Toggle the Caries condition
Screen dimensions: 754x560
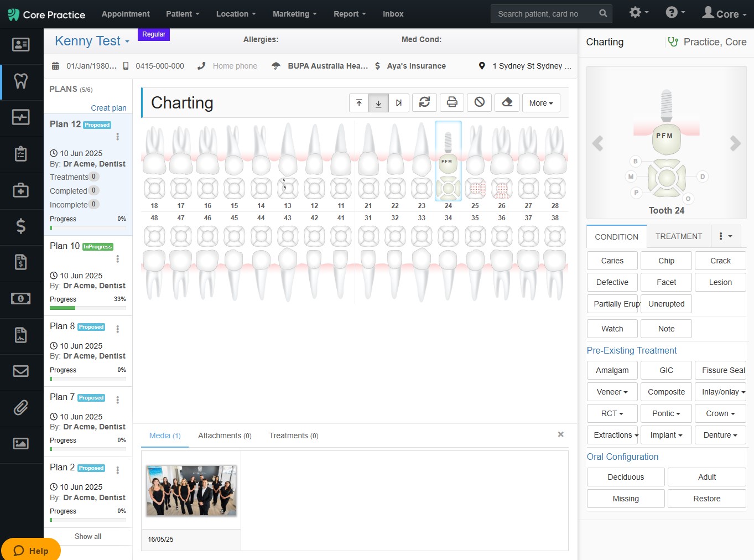pyautogui.click(x=612, y=261)
